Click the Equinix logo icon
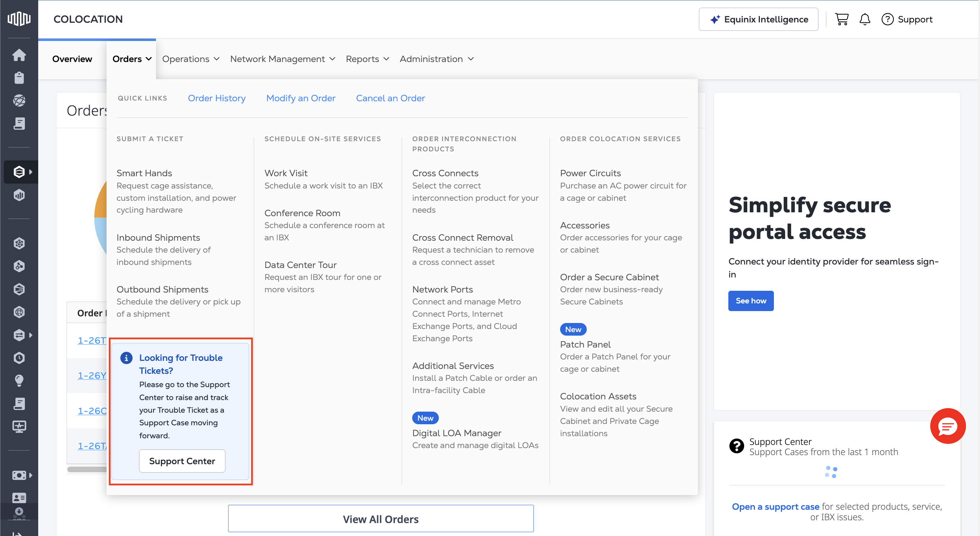Image resolution: width=980 pixels, height=536 pixels. (19, 19)
